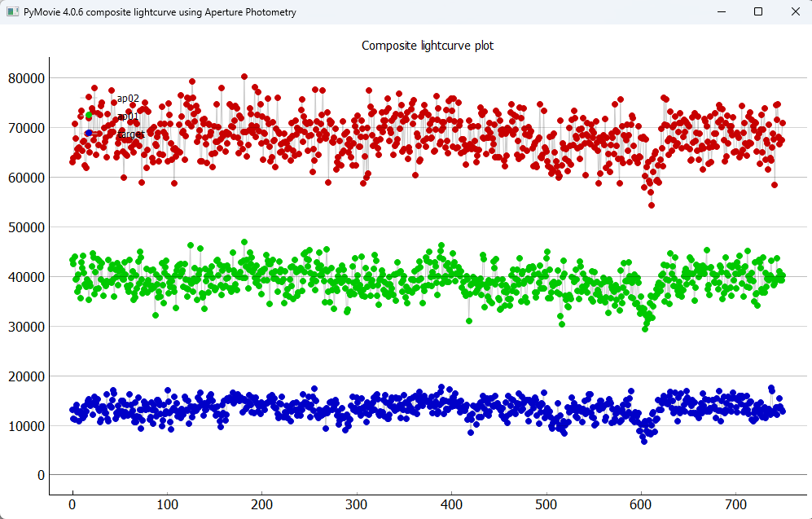This screenshot has width=812, height=519.
Task: Click the 60000 y-axis tick label
Action: [x=26, y=178]
